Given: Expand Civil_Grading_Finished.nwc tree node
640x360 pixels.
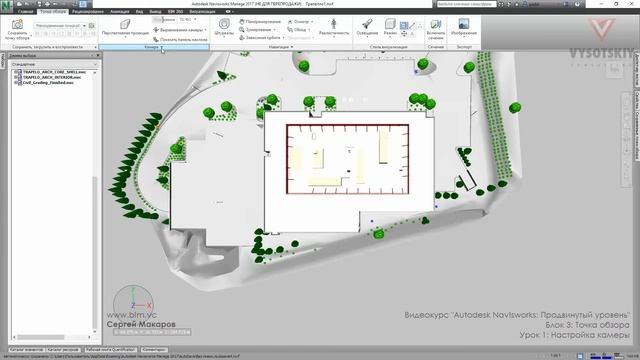Looking at the screenshot, I should [x=16, y=82].
